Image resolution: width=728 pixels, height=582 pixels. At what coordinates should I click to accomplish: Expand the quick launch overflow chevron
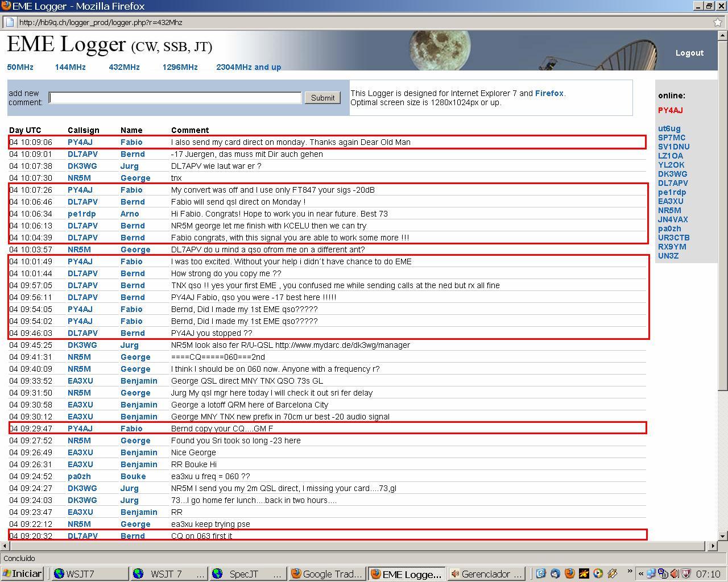[630, 572]
